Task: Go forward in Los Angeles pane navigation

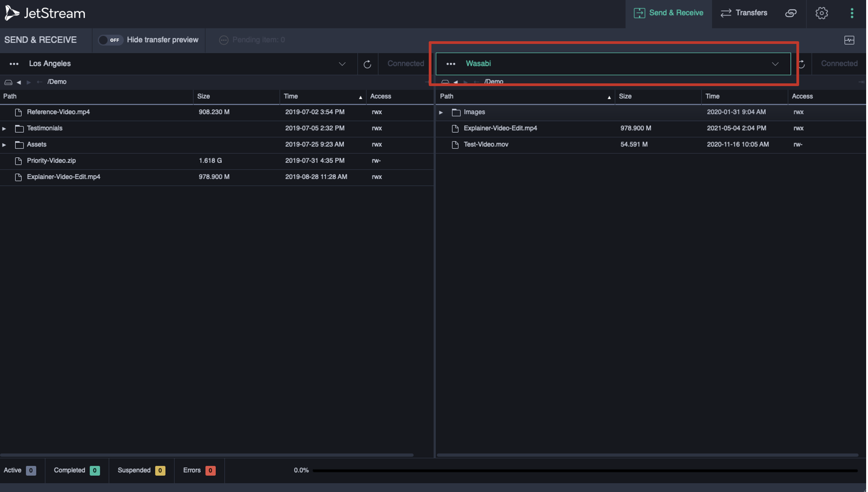Action: [29, 82]
